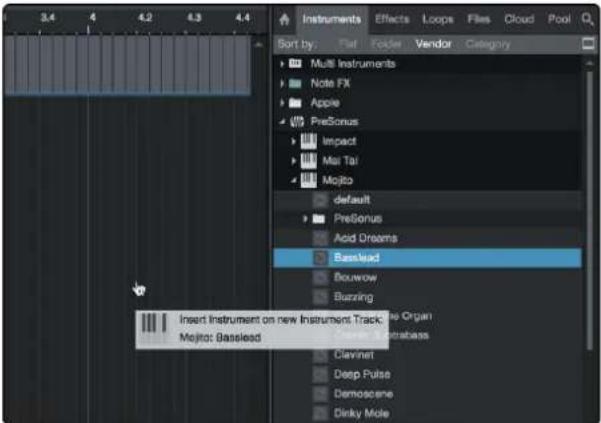Image resolution: width=601 pixels, height=423 pixels.
Task: Click the arrangement vertical scroll arrow
Action: coord(259,45)
